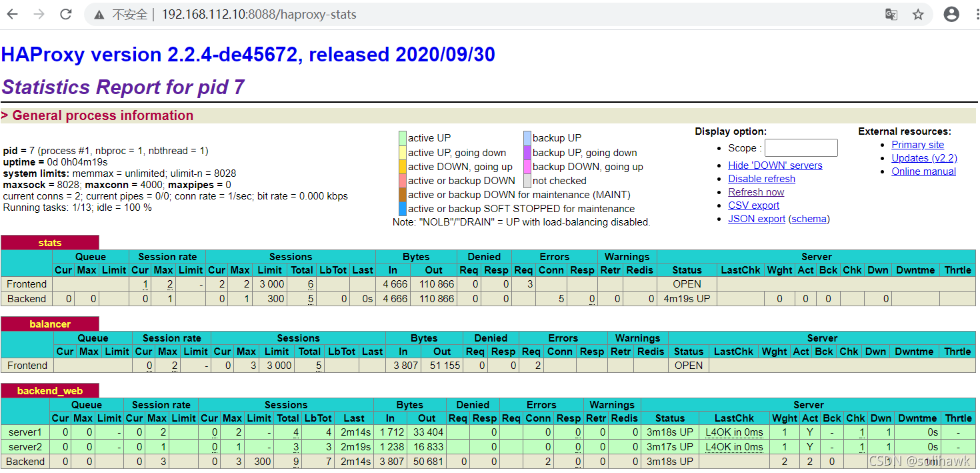Click the backend_web proxy section title

point(50,391)
